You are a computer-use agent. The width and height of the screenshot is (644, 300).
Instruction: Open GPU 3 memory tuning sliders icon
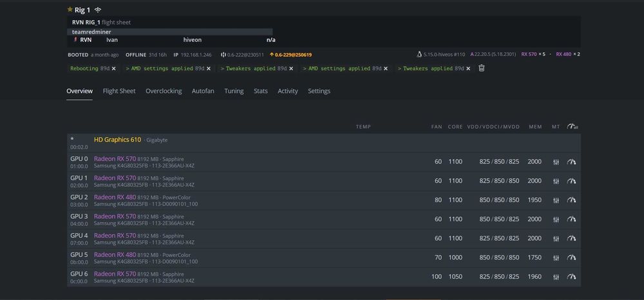(x=556, y=220)
